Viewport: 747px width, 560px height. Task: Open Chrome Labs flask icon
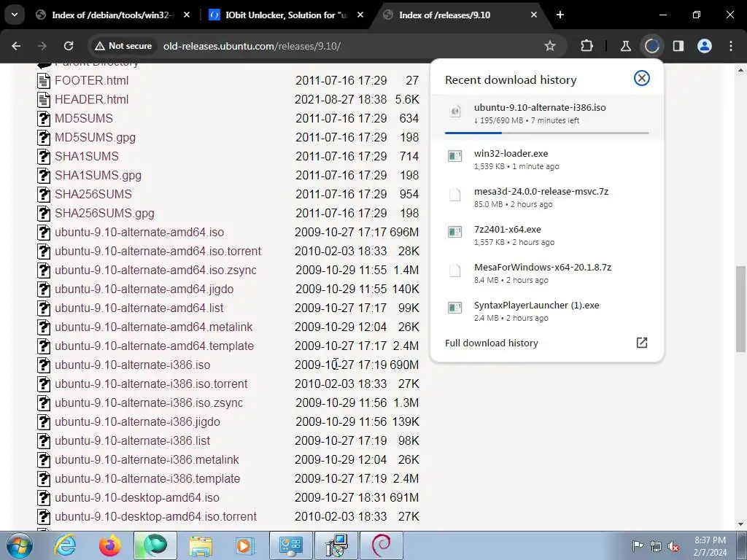click(625, 46)
